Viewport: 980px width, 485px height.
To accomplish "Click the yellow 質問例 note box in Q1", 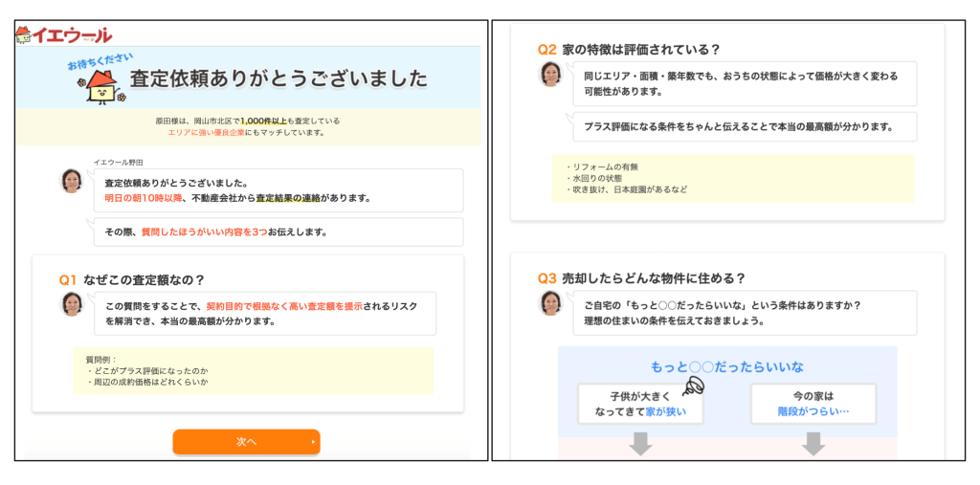I will 253,370.
